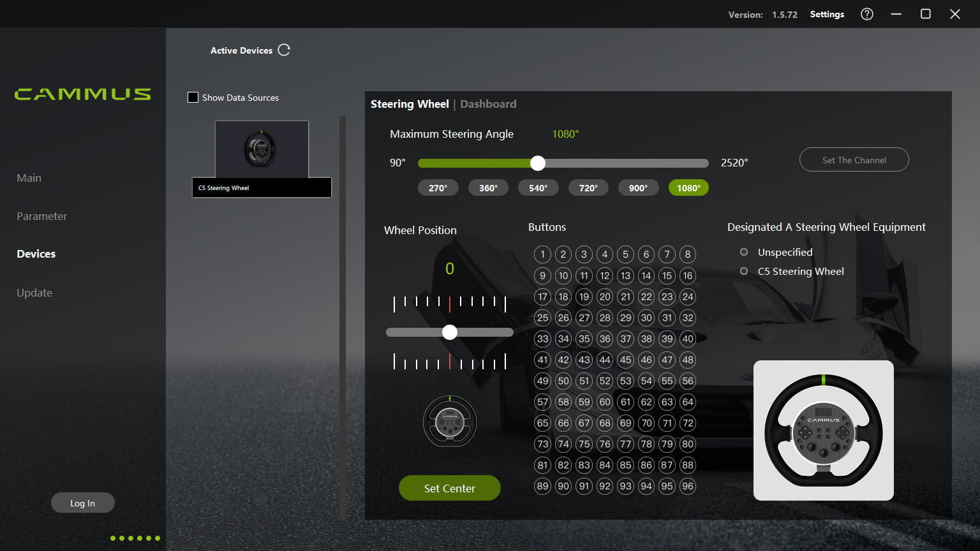Open the Update page
Image resolution: width=980 pixels, height=551 pixels.
tap(34, 293)
